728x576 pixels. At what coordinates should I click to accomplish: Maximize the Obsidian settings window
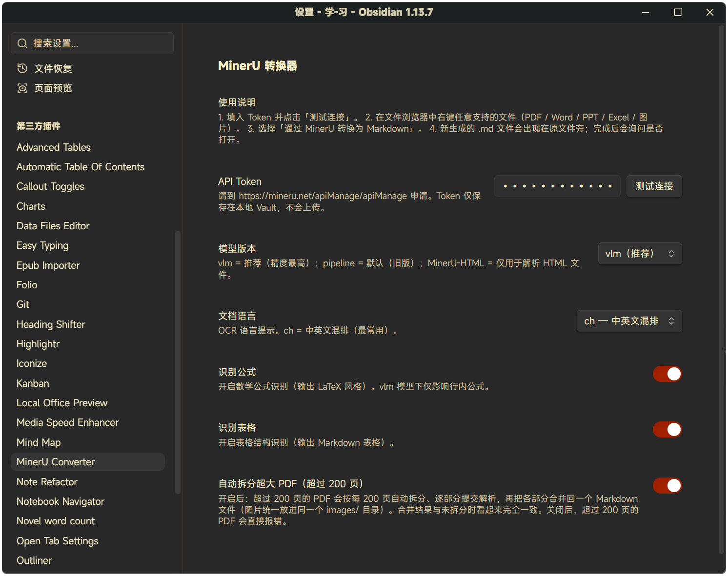(678, 12)
